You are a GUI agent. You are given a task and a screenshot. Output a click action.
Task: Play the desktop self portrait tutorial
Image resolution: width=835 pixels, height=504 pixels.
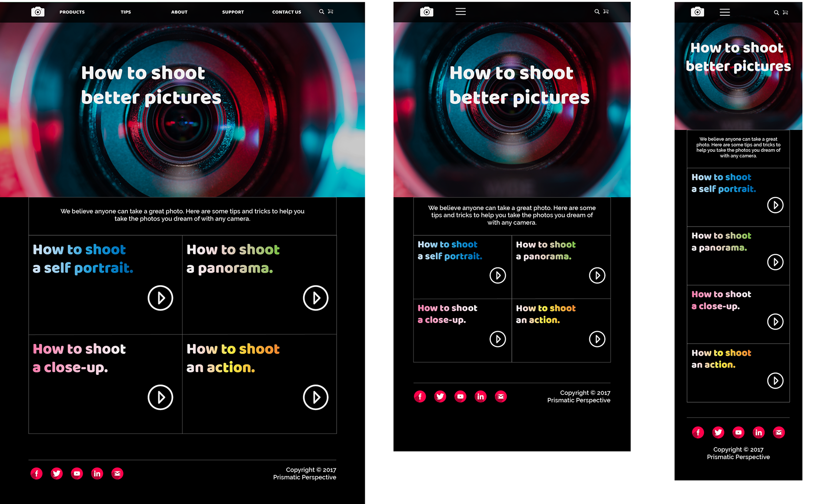pyautogui.click(x=160, y=298)
